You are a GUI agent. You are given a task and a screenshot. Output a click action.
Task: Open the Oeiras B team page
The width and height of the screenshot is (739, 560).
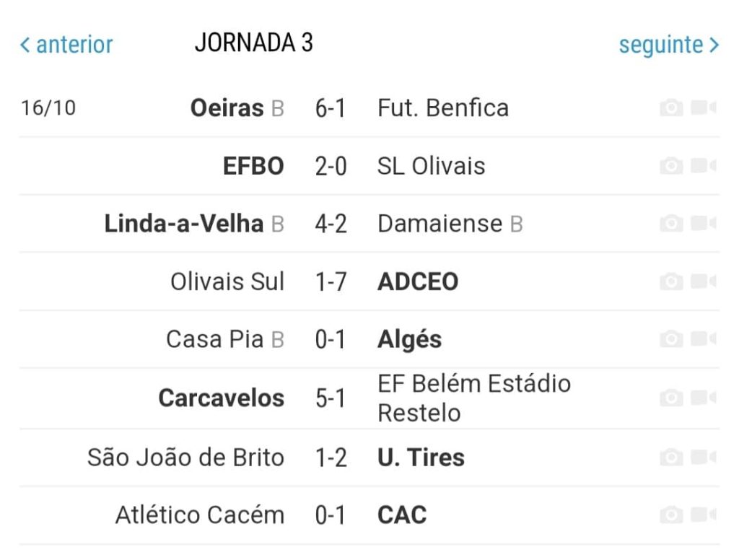pyautogui.click(x=237, y=108)
